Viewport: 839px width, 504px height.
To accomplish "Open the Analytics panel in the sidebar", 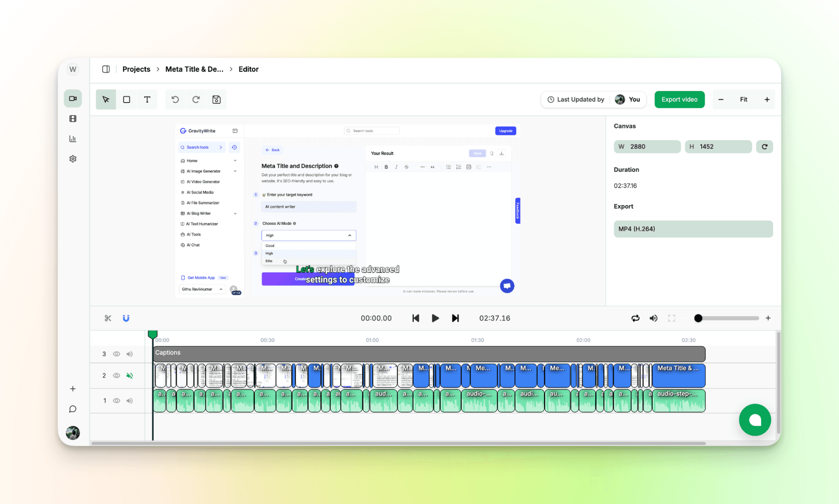I will (x=73, y=138).
